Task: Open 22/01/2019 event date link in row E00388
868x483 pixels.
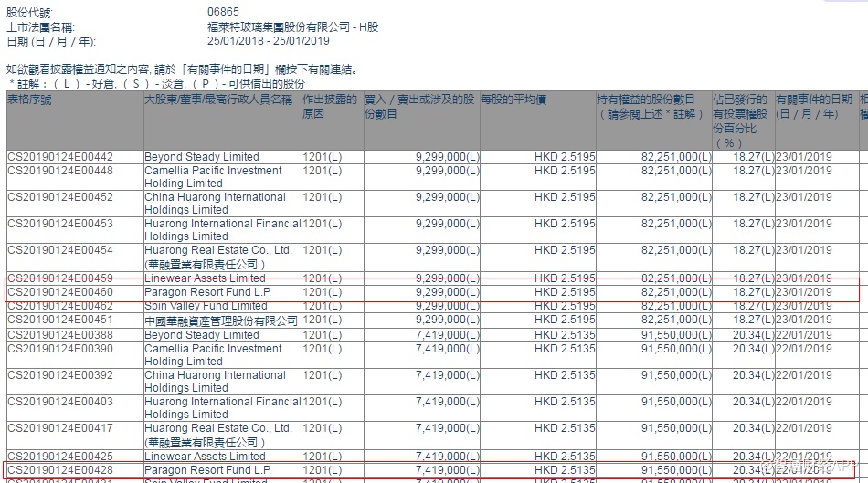Action: click(x=804, y=335)
